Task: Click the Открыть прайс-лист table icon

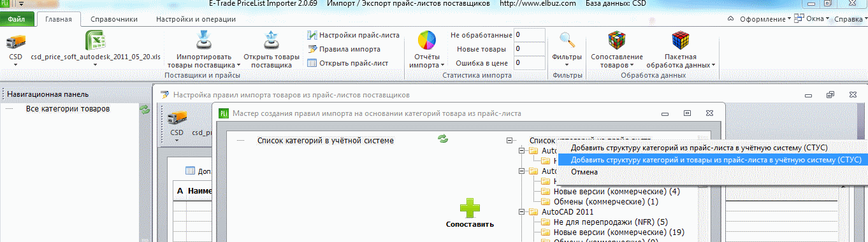Action: [x=312, y=63]
